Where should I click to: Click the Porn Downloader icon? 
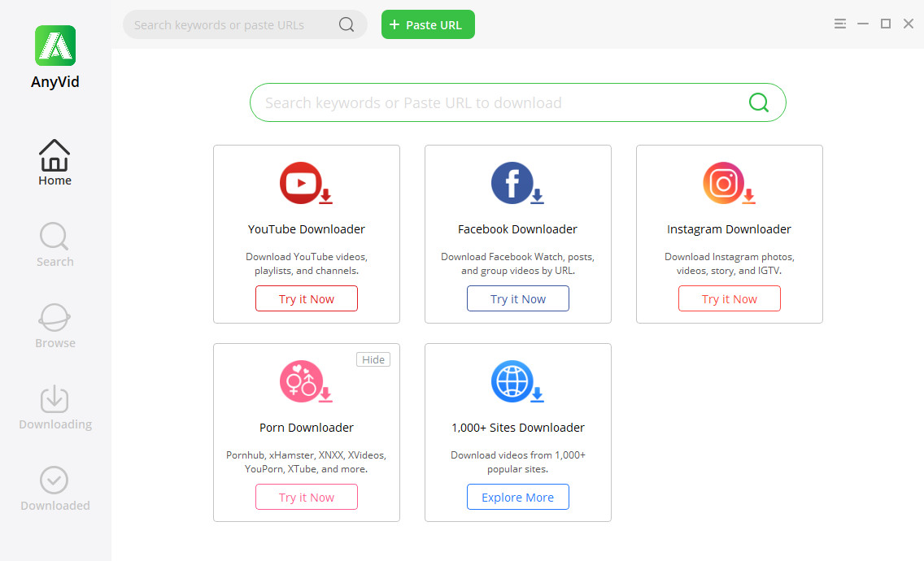(306, 382)
